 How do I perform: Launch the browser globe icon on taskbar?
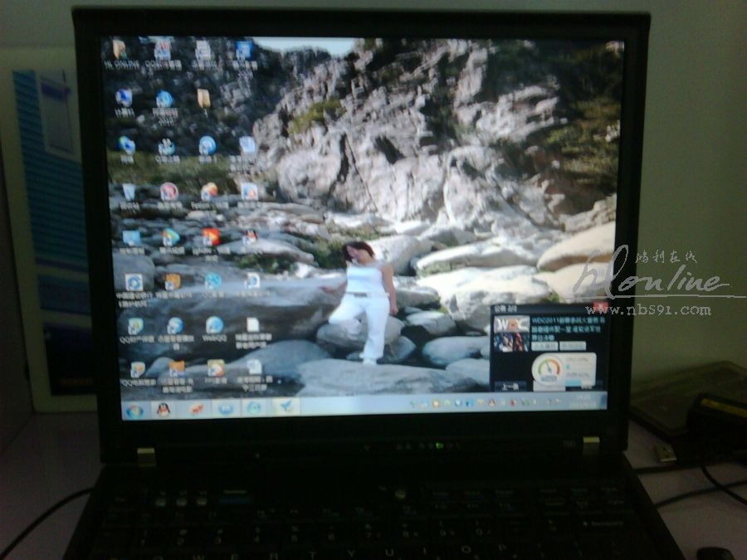click(254, 407)
